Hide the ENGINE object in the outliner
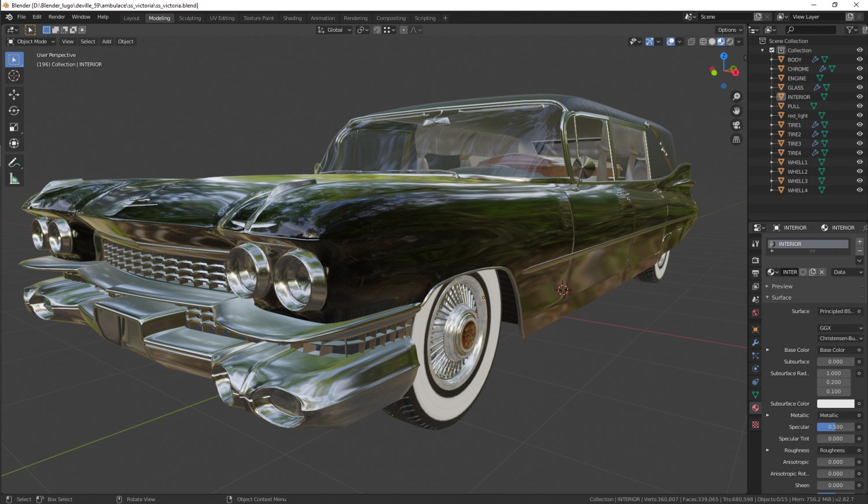Image resolution: width=868 pixels, height=504 pixels. point(860,78)
